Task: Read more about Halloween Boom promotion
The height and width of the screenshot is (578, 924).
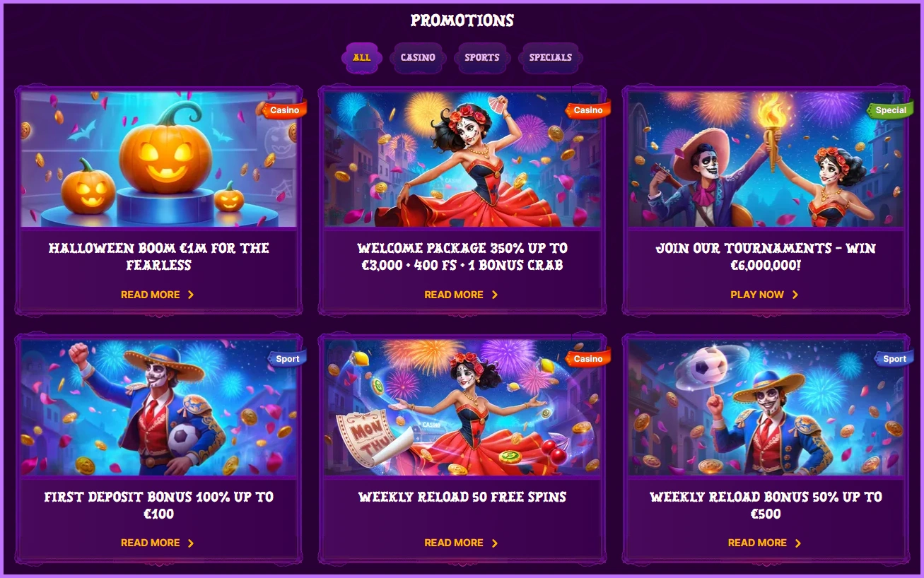Action: 157,295
